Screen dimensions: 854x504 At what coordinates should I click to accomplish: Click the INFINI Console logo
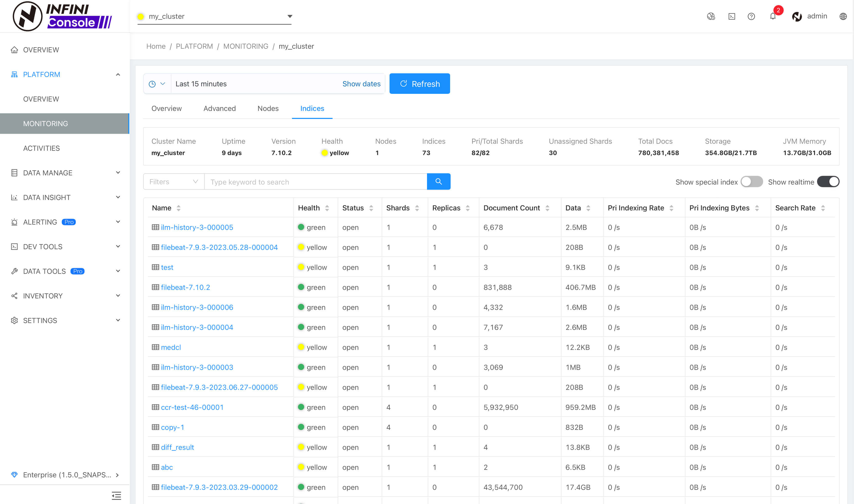[x=62, y=16]
